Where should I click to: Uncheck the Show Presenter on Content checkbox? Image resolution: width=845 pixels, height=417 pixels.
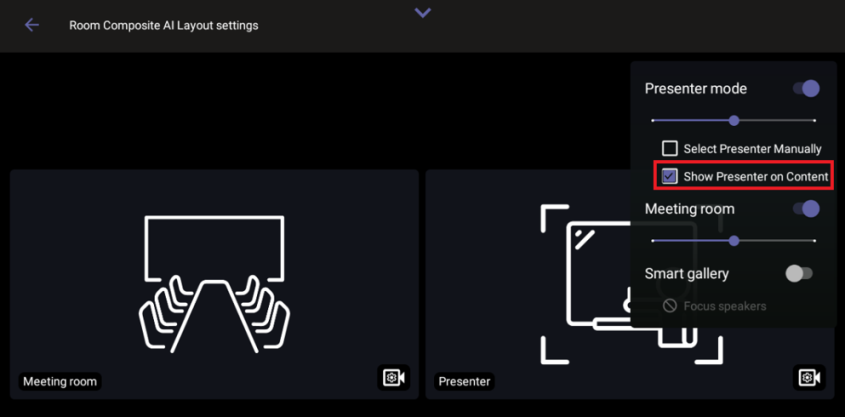670,177
